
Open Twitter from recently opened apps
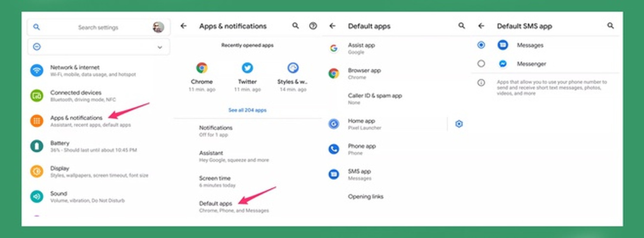[x=247, y=68]
